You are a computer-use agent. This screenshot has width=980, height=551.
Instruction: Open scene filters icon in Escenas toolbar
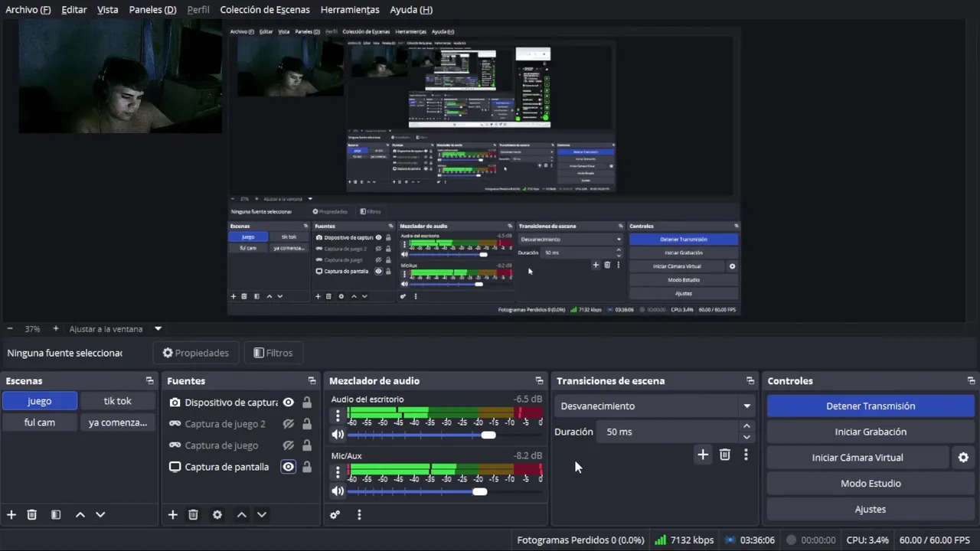pyautogui.click(x=56, y=515)
